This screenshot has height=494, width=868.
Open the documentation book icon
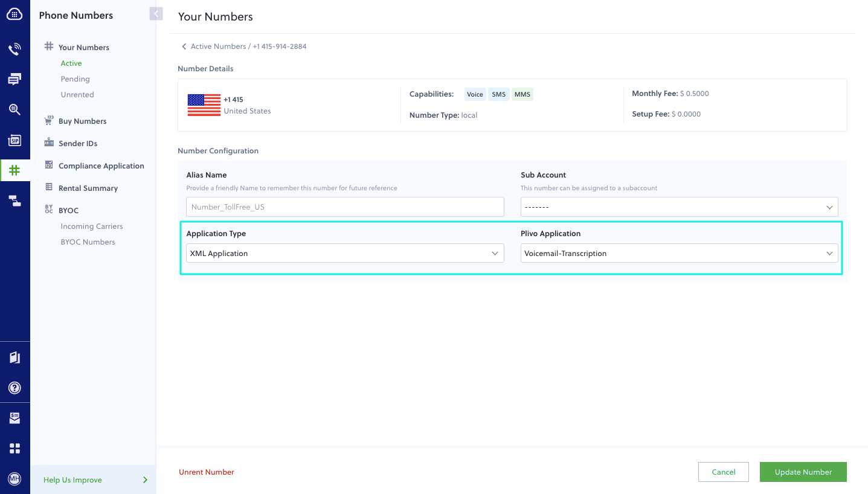coord(14,357)
